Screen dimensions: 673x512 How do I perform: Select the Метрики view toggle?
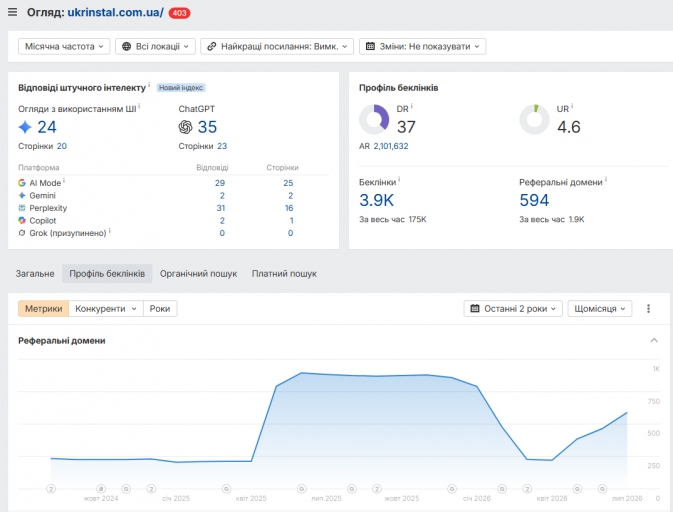coord(43,309)
